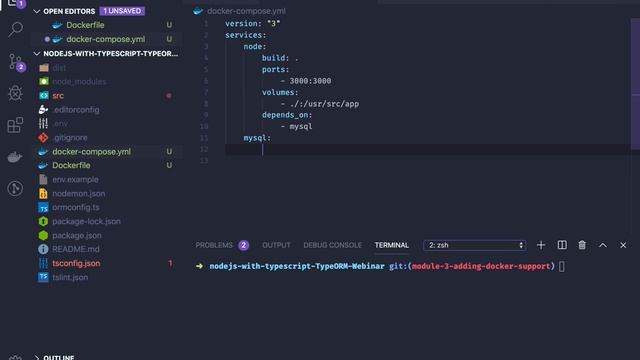Click the Problems count badge 2
Viewport: 640px width, 360px height.
tap(244, 245)
